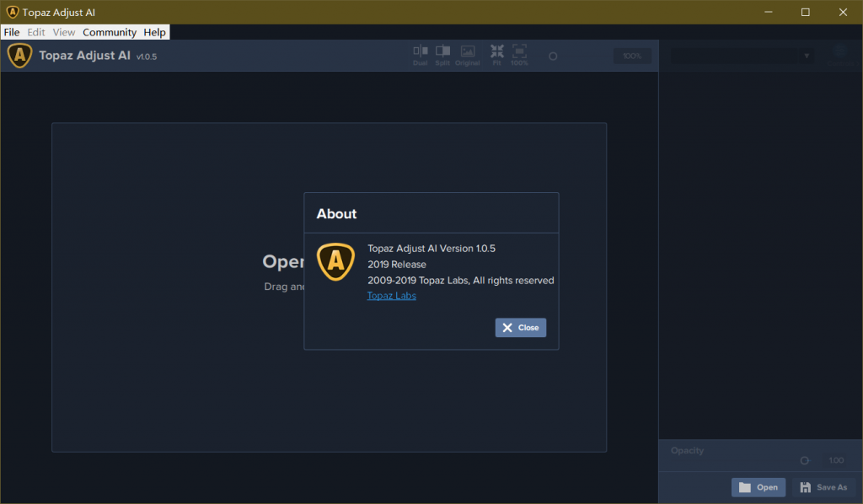This screenshot has height=504, width=863.
Task: Click the Opacity slider handle
Action: pos(805,460)
